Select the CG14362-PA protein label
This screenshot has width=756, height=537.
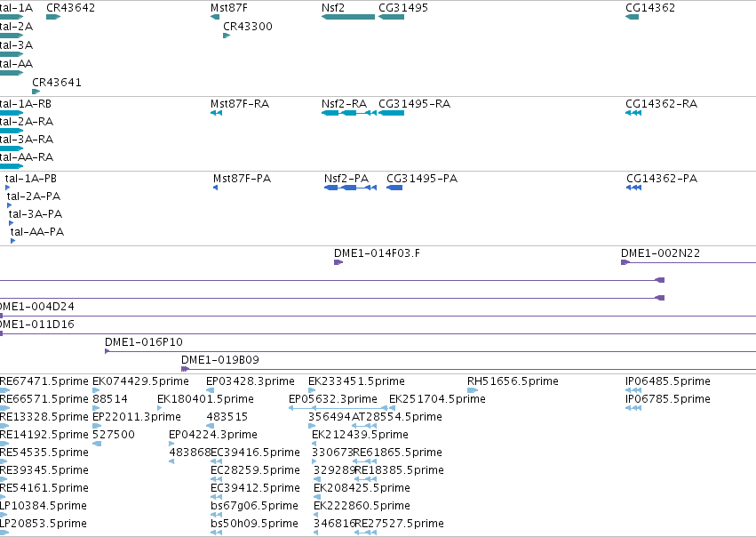662,179
